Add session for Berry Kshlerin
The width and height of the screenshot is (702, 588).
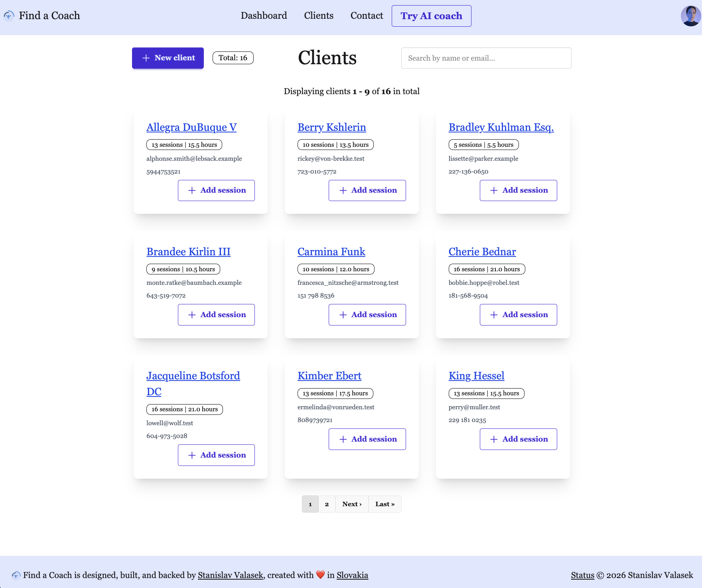[367, 190]
